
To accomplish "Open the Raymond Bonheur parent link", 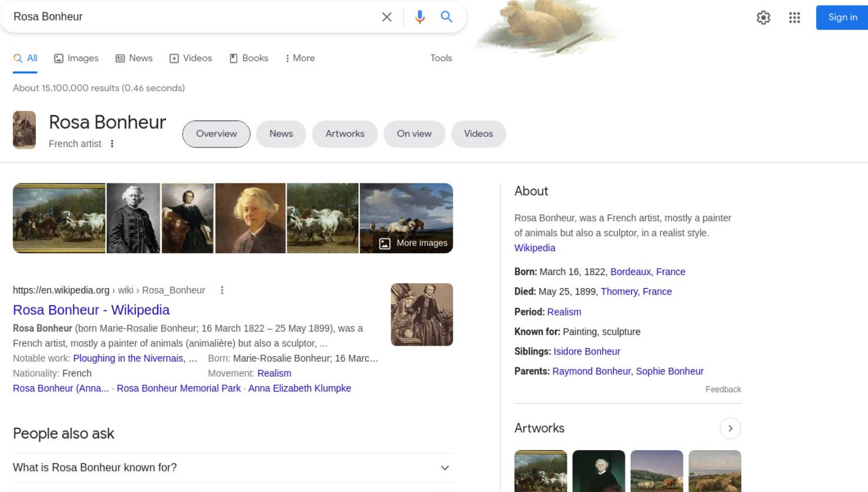I will click(x=591, y=371).
